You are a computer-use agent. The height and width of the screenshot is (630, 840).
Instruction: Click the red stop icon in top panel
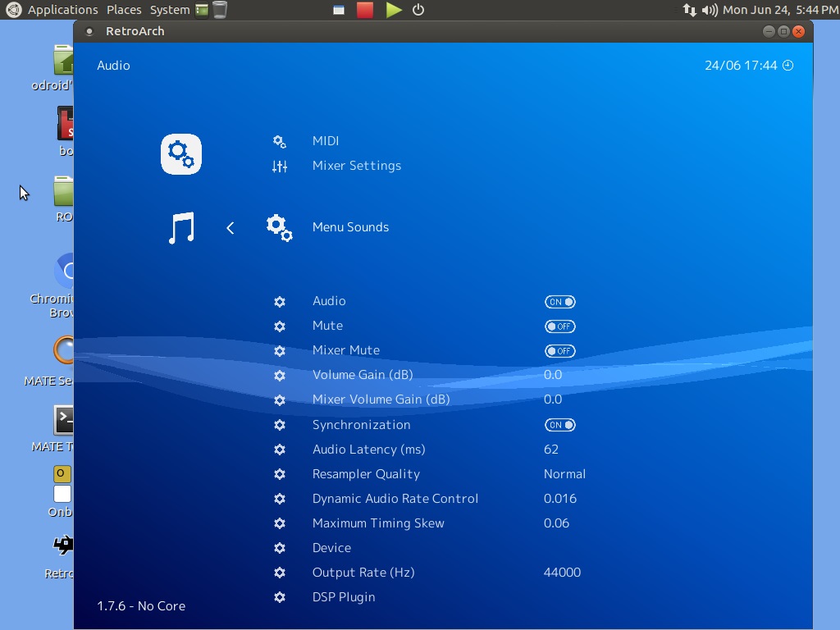pyautogui.click(x=365, y=10)
